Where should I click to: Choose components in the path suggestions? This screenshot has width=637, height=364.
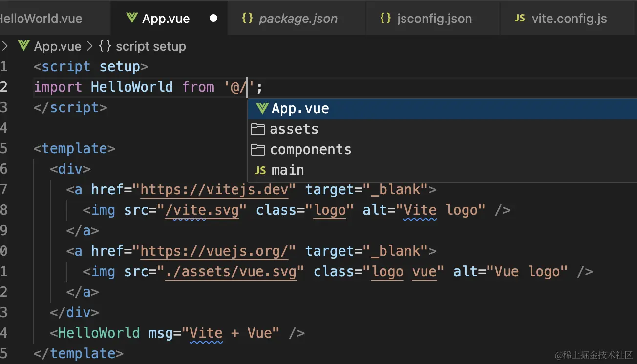click(x=311, y=150)
